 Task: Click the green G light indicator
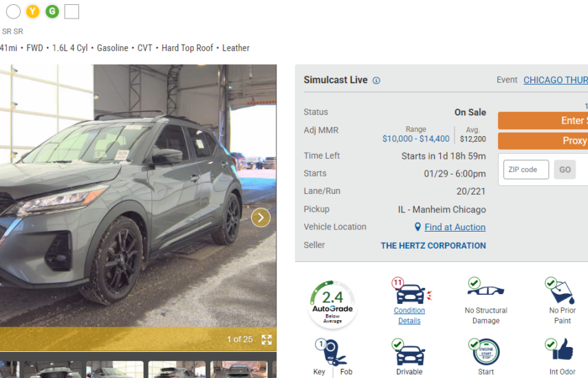52,12
